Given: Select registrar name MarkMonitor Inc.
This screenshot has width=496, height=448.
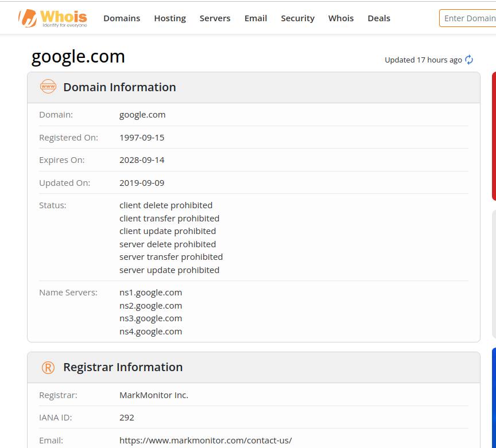Looking at the screenshot, I should (154, 395).
